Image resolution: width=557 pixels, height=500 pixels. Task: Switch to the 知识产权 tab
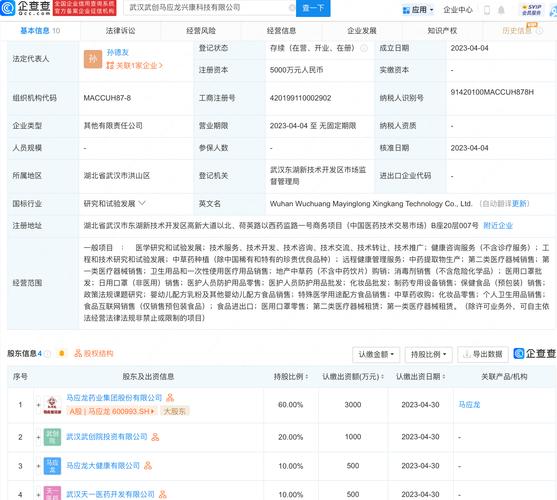click(x=442, y=31)
